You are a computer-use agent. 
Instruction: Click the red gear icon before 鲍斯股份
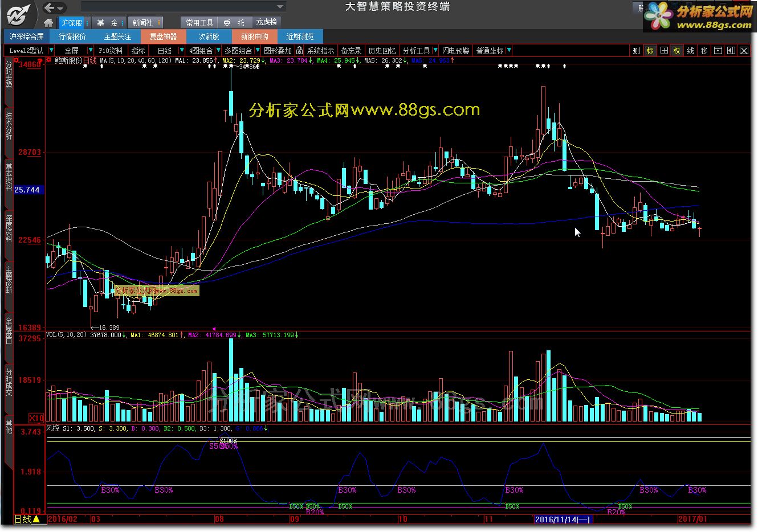pos(49,60)
